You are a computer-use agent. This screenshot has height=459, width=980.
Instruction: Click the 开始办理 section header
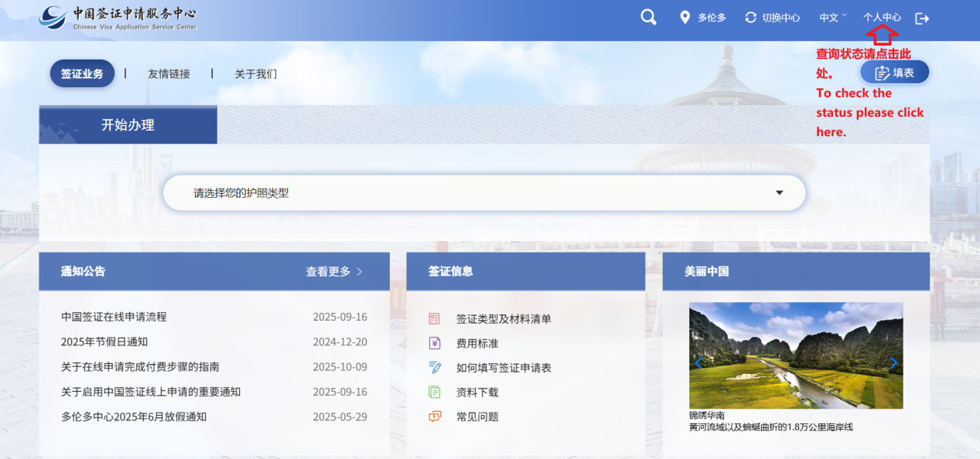128,124
